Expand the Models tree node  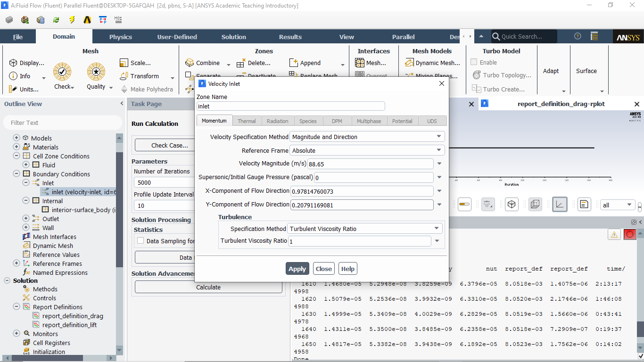click(17, 138)
